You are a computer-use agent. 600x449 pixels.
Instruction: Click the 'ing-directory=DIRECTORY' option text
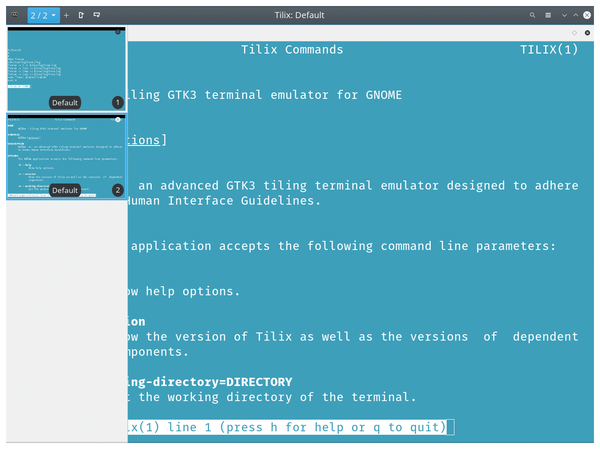coord(210,382)
